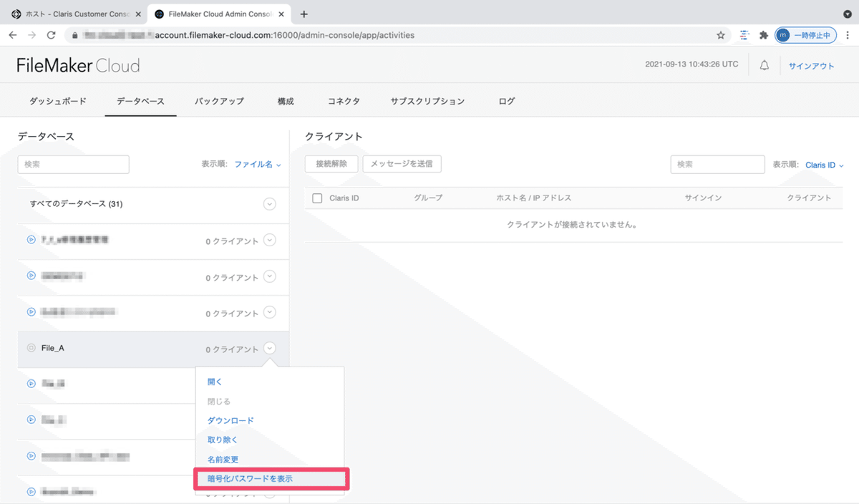Click the database search input field
The image size is (859, 504).
click(x=73, y=164)
